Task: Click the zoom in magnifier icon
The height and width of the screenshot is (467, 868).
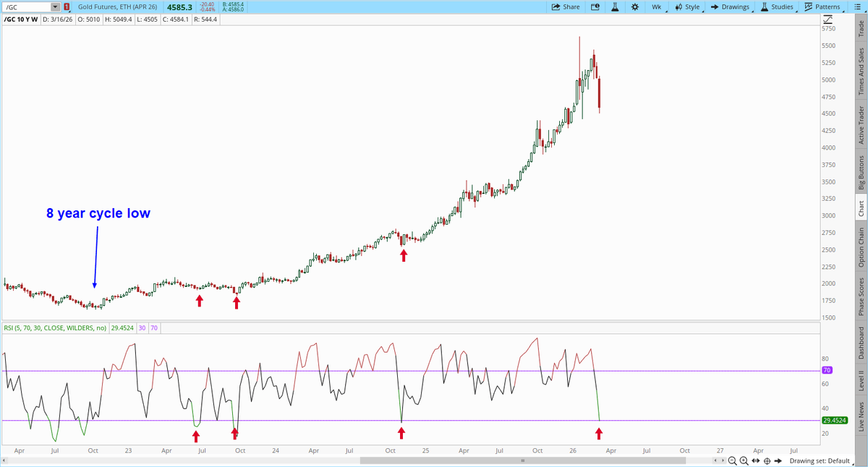Action: click(x=744, y=461)
